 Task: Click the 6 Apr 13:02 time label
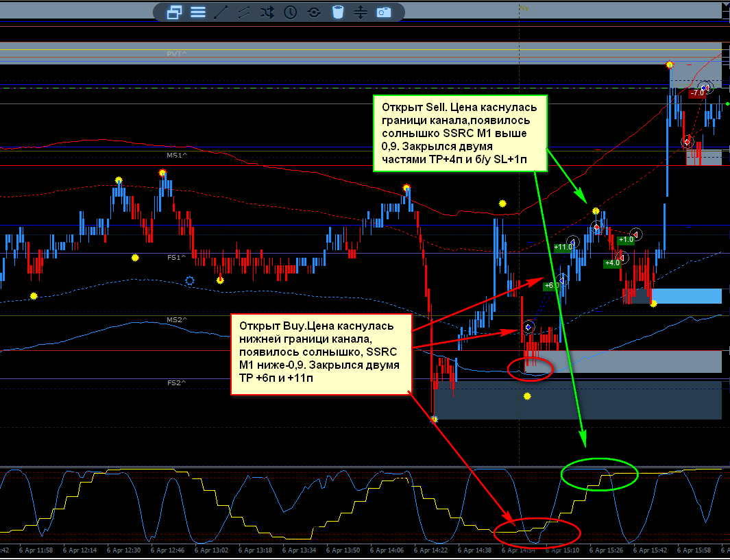[x=212, y=550]
